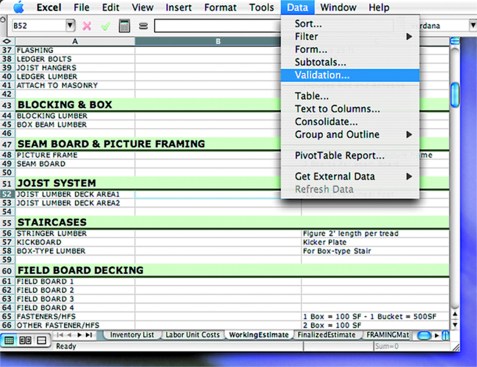Click the vertical scrollbar thumb
The image size is (477, 367).
pos(455,95)
